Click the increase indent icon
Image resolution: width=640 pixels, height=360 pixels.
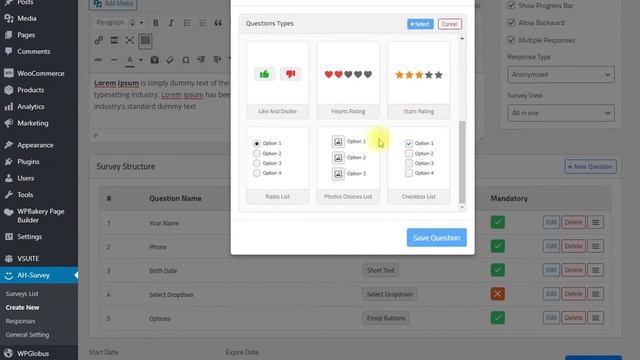[x=217, y=60]
